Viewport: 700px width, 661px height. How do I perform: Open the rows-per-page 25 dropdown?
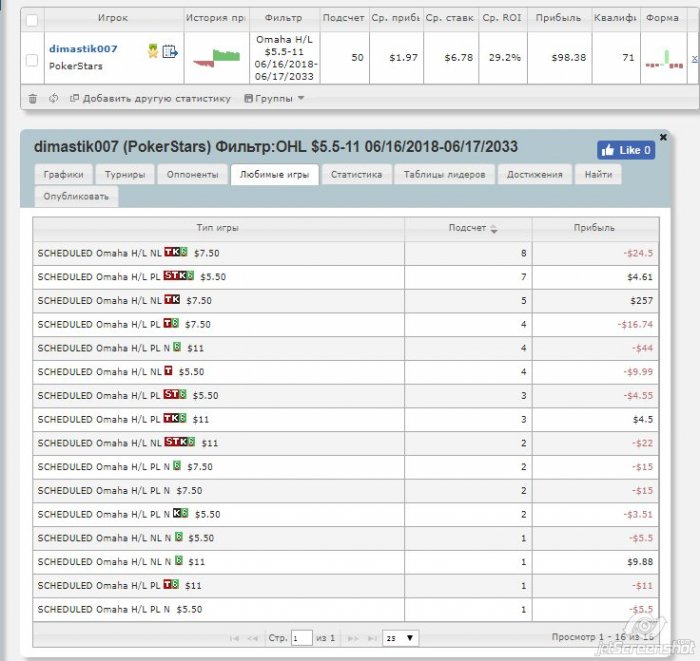pyautogui.click(x=400, y=638)
